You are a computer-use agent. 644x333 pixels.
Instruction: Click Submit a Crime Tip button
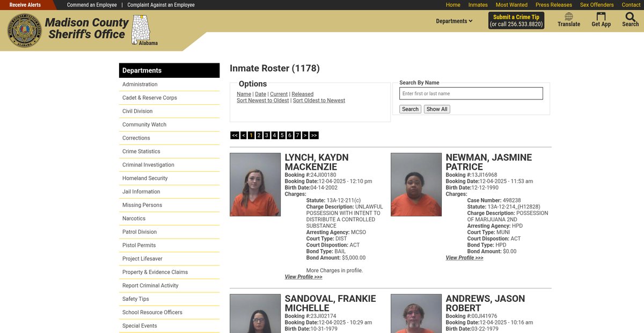pyautogui.click(x=516, y=20)
